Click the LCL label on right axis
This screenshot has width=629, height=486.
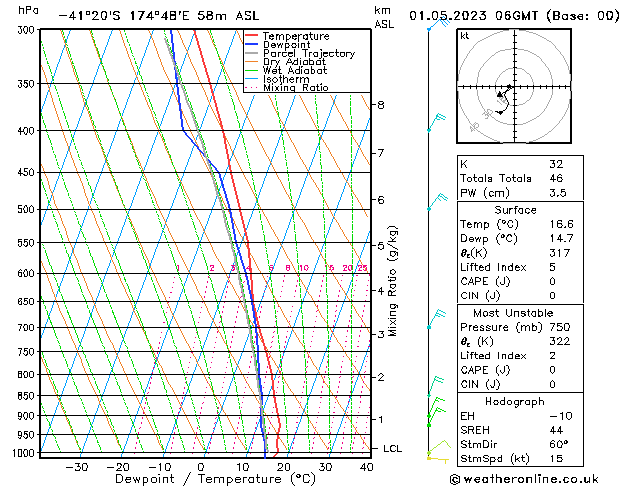[x=392, y=449]
